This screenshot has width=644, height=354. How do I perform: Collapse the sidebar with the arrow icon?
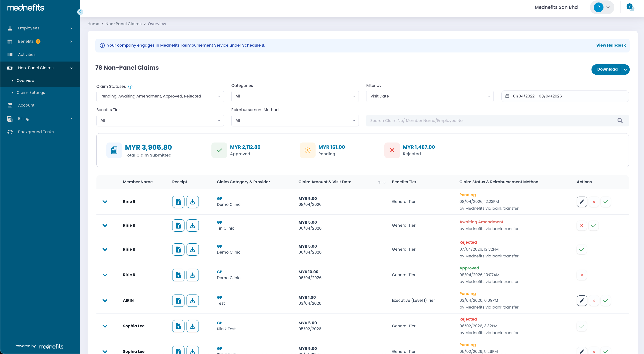pyautogui.click(x=80, y=12)
